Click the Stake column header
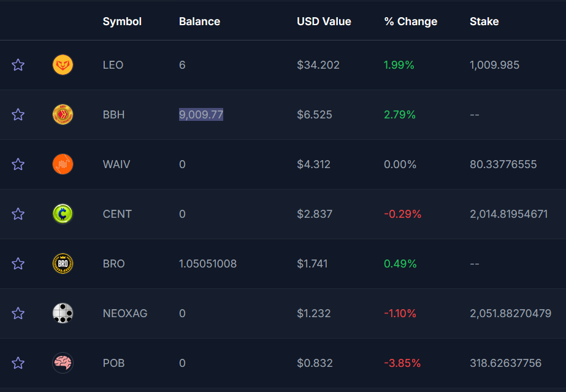The width and height of the screenshot is (566, 392). coord(484,21)
